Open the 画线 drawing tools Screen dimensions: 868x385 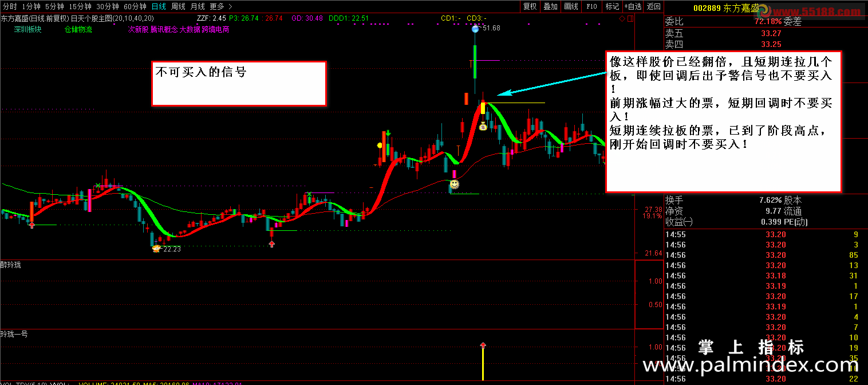pos(571,6)
